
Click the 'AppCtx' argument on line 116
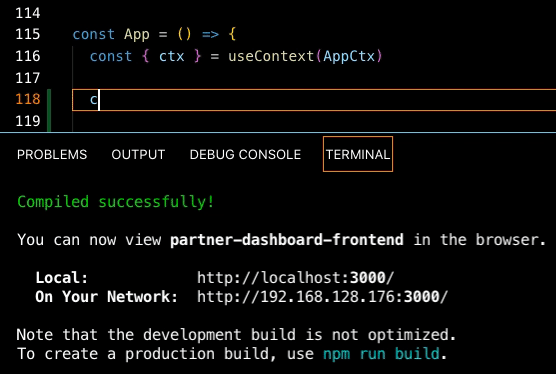tap(349, 56)
